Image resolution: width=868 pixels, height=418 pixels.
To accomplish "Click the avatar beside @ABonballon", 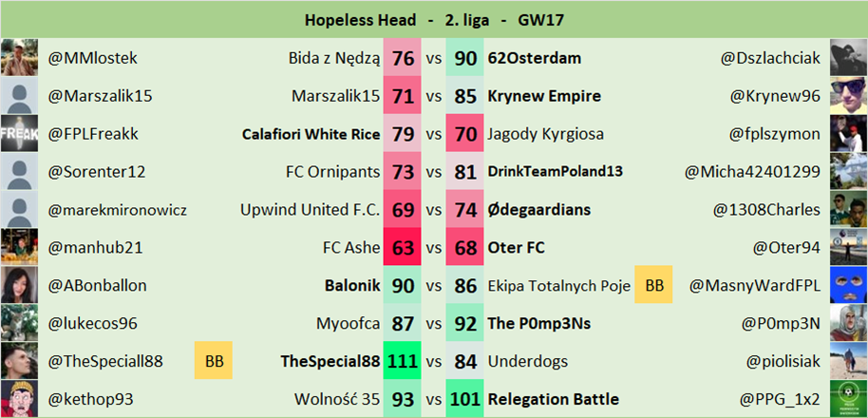I will (19, 285).
